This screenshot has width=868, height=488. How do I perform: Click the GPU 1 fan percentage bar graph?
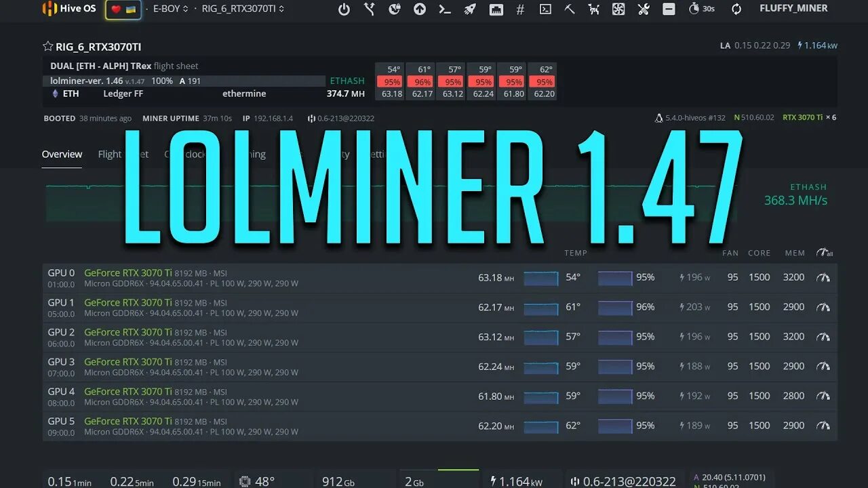615,308
